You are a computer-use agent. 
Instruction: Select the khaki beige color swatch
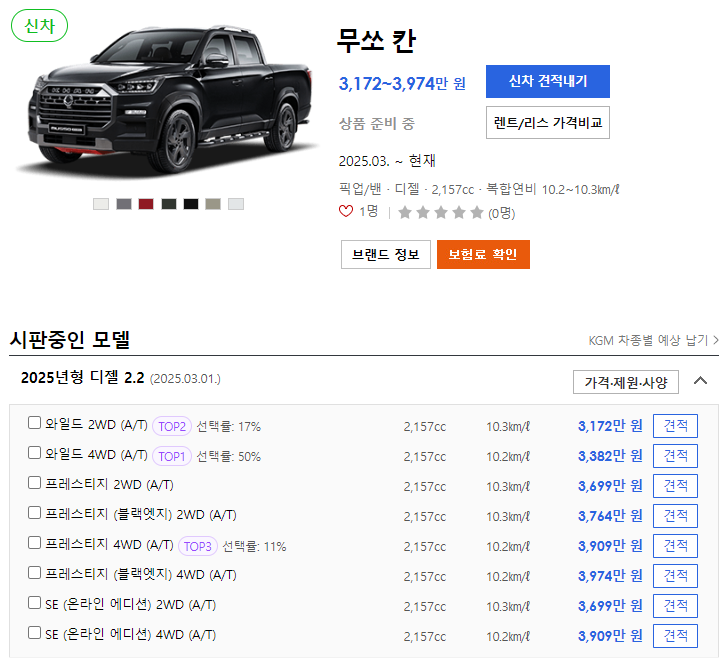coord(213,204)
